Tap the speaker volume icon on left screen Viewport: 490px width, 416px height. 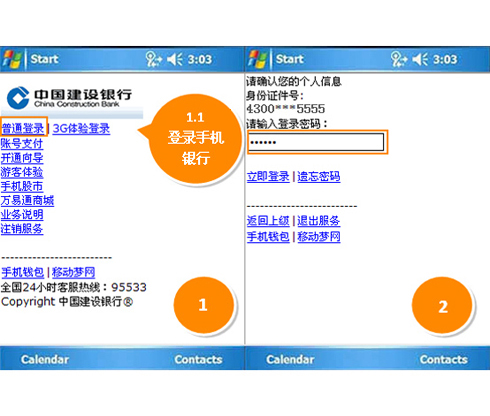175,59
